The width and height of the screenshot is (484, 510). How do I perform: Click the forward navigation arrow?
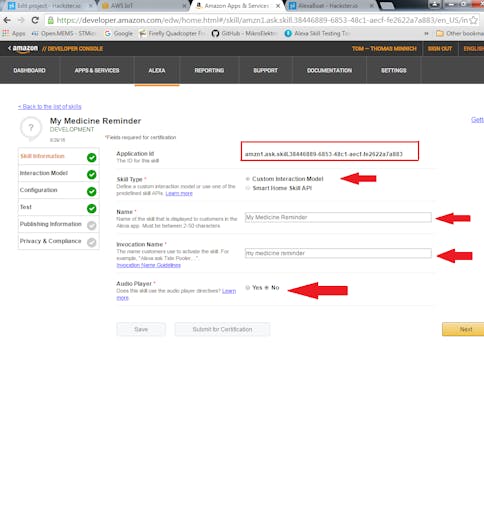[21, 20]
